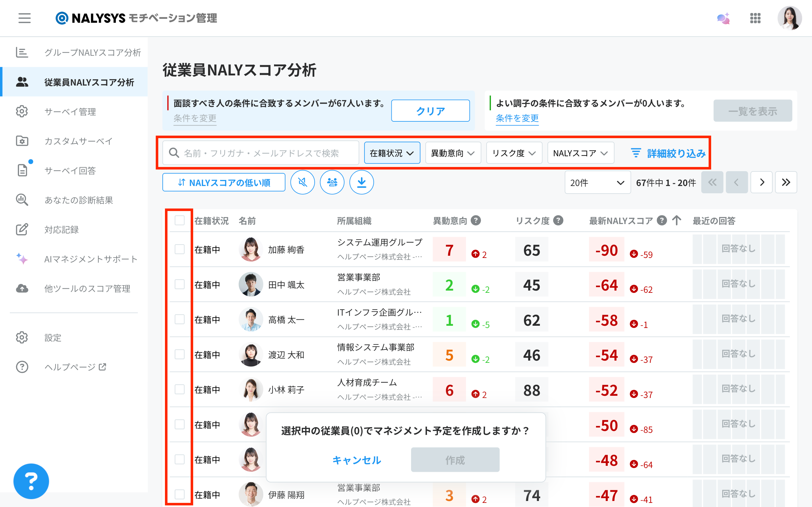Expand the リスク度 filter dropdown
This screenshot has height=507, width=812.
[514, 153]
